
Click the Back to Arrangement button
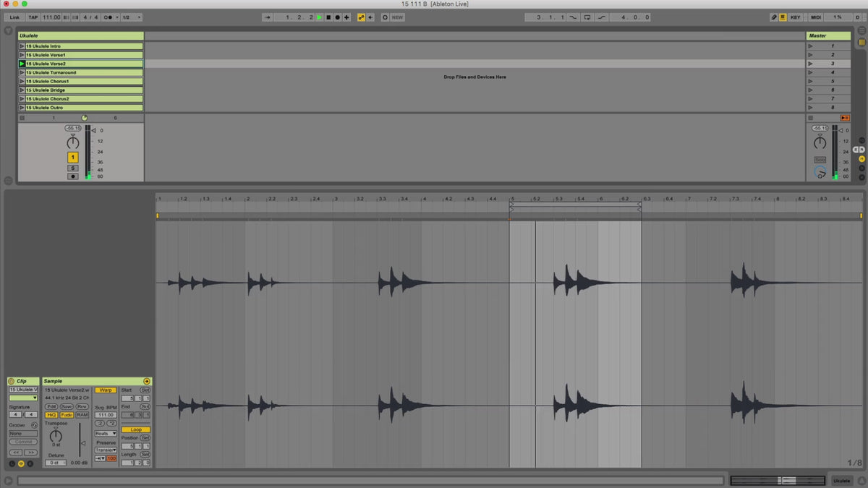click(x=844, y=118)
